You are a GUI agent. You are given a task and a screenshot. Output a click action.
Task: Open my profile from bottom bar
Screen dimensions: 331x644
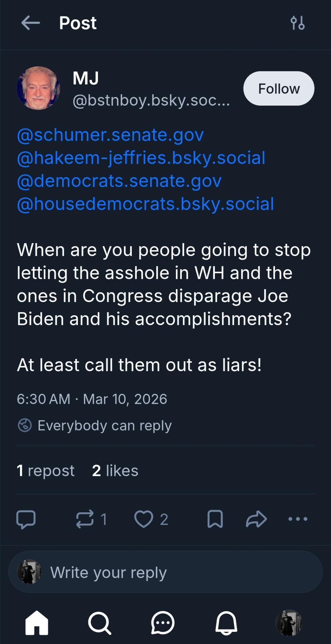(289, 623)
